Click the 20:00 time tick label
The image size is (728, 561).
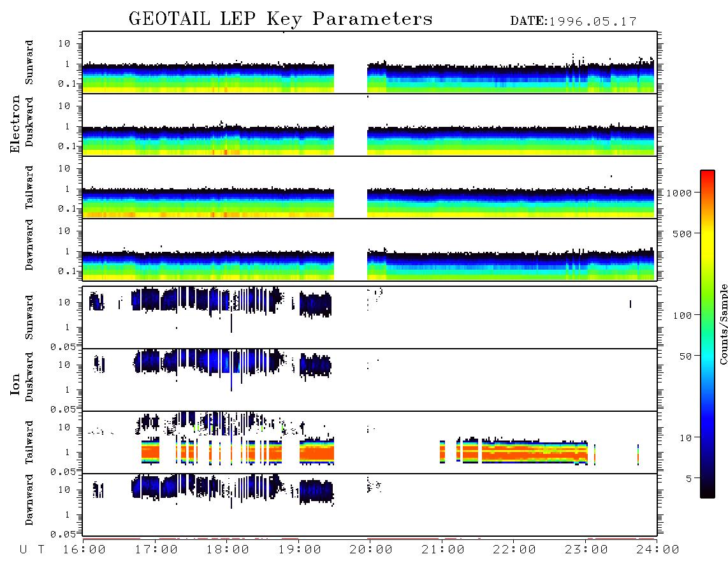pos(371,550)
